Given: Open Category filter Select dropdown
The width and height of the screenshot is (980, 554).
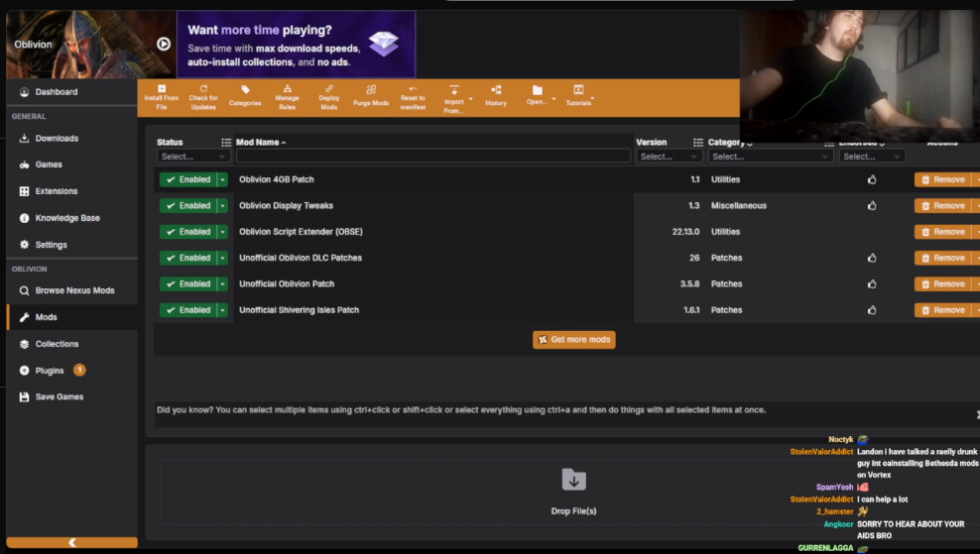Looking at the screenshot, I should (x=770, y=157).
